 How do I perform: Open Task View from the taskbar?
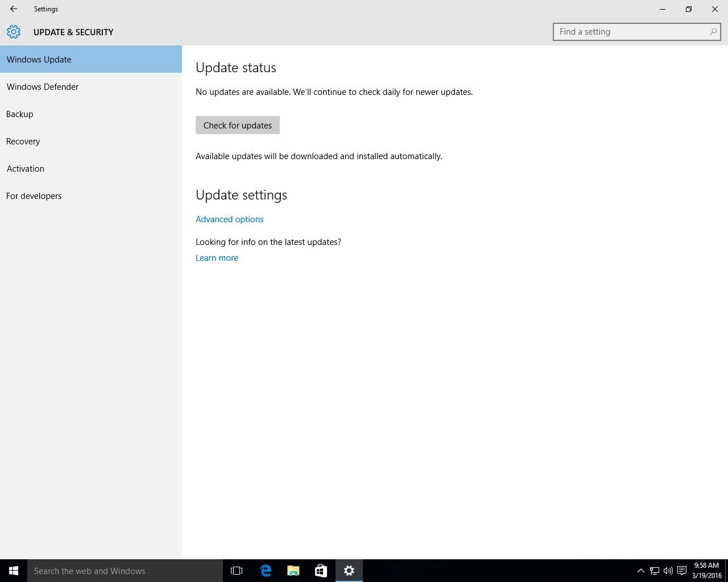(237, 571)
